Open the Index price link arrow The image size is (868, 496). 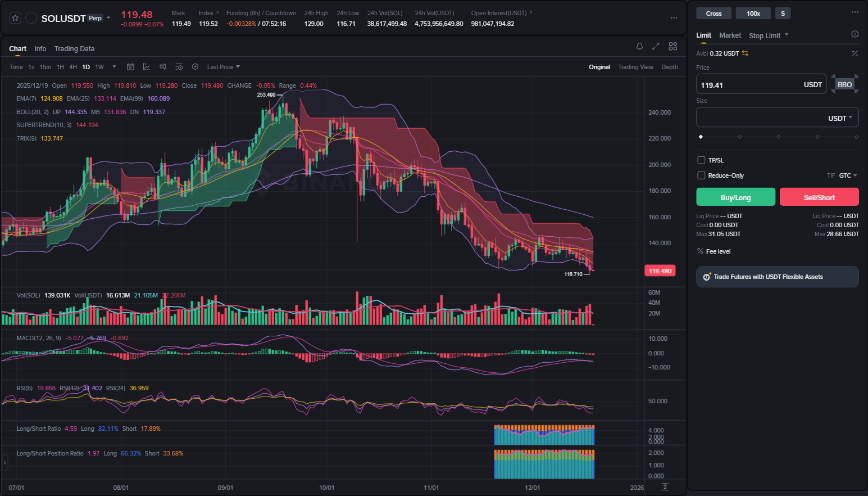[x=217, y=12]
